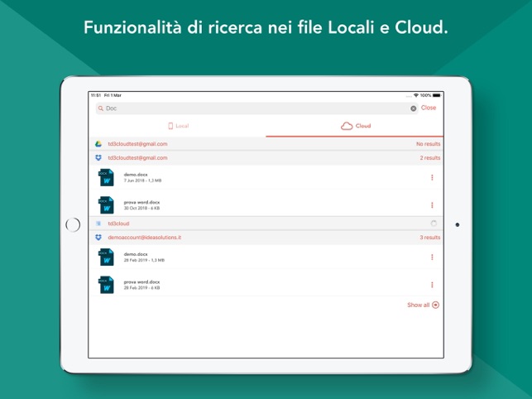Open demo.docx dated 7 Jun 2018
Viewport: 532px width, 399px height.
[266, 177]
